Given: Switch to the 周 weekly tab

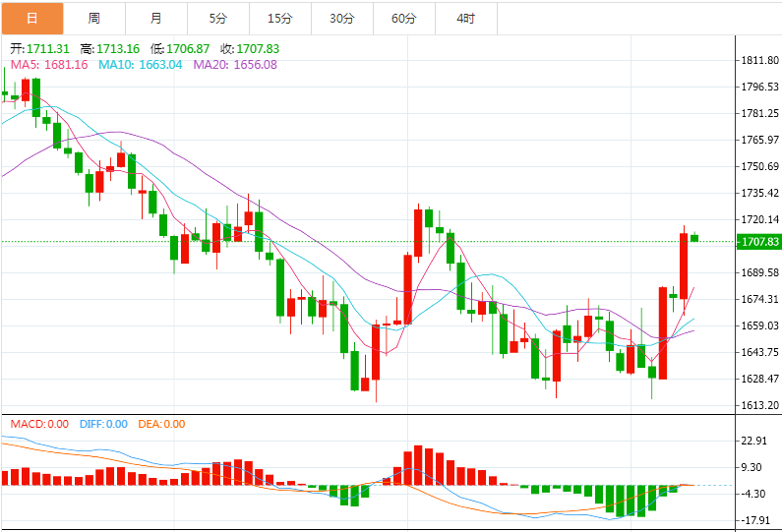Looking at the screenshot, I should point(94,19).
